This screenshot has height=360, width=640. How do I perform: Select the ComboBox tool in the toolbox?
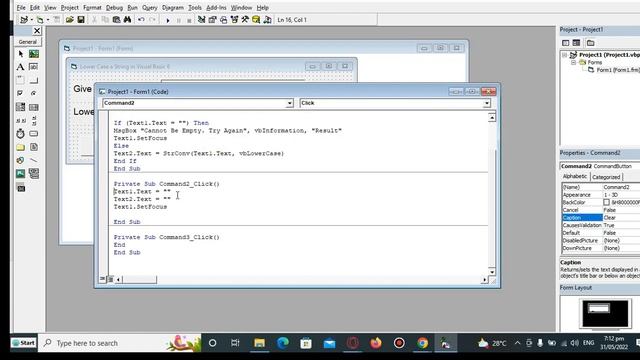20,107
